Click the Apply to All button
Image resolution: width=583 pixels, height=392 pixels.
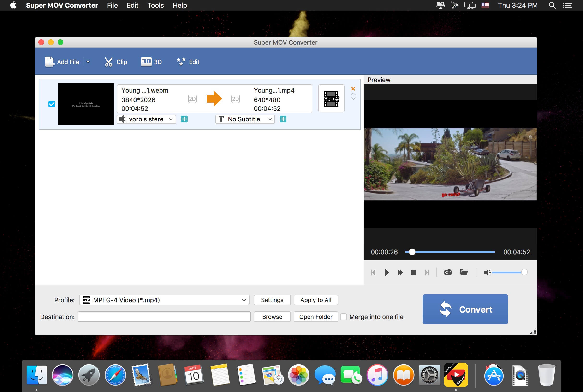(316, 300)
